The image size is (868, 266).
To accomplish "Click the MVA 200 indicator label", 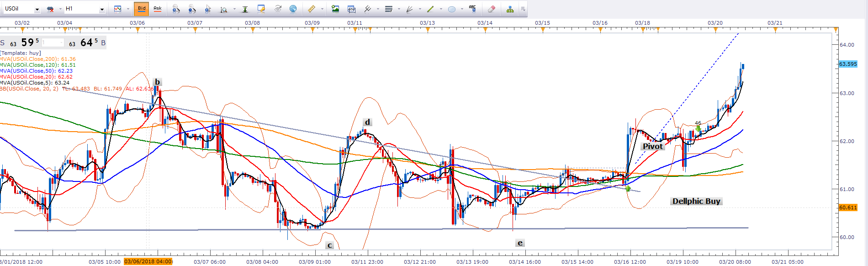I will (38, 59).
